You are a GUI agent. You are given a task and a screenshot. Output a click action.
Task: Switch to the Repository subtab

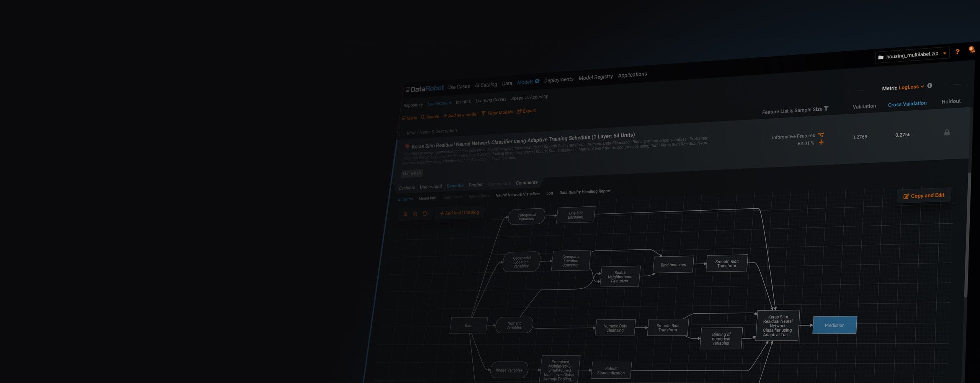click(x=413, y=105)
